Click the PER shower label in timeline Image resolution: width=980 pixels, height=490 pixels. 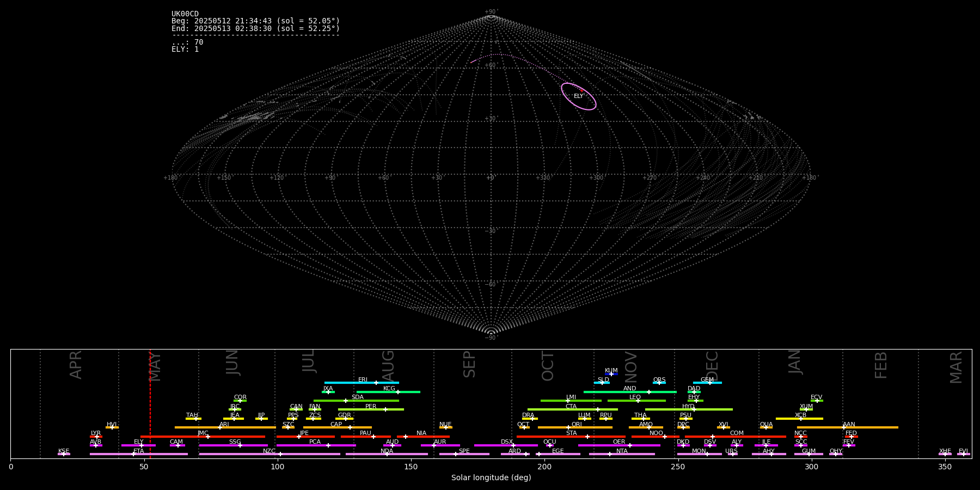coord(371,407)
